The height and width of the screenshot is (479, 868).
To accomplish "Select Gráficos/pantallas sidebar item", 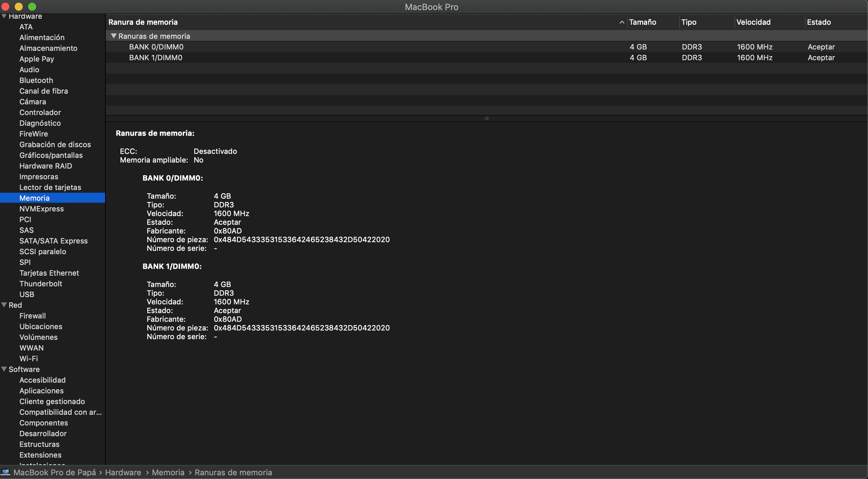I will coord(51,155).
